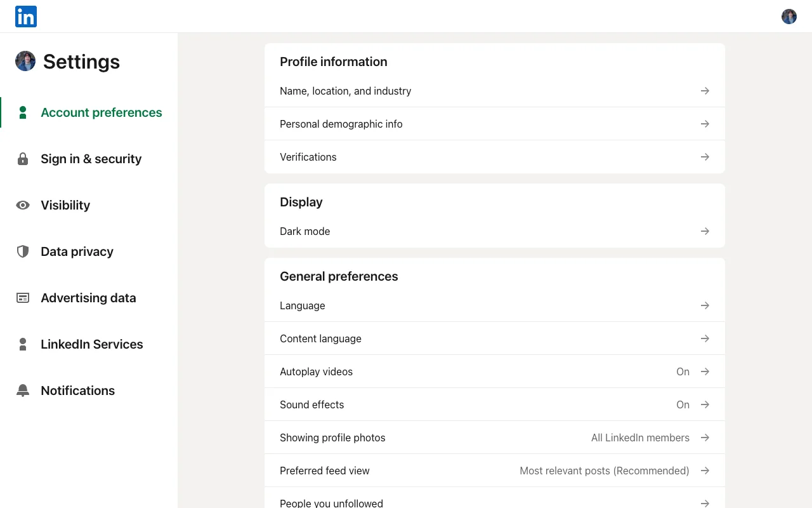Open the Autoplay videos On setting
Image resolution: width=812 pixels, height=508 pixels.
coord(495,371)
